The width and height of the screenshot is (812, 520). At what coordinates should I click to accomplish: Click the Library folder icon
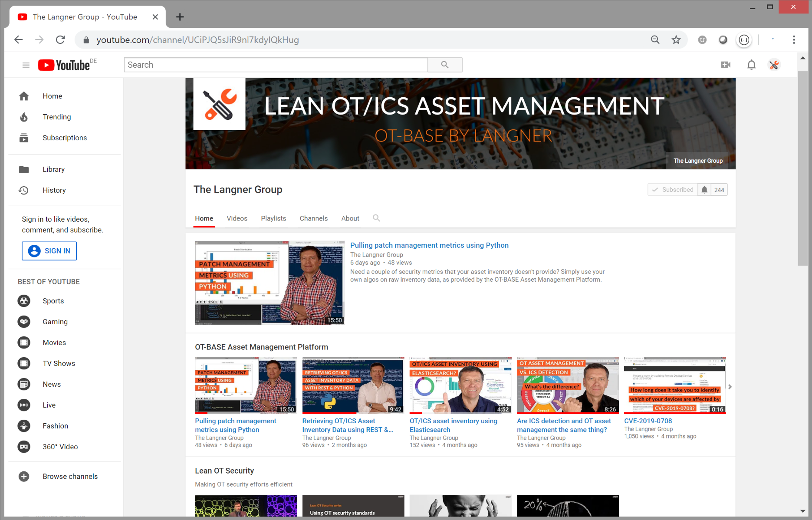(x=24, y=169)
